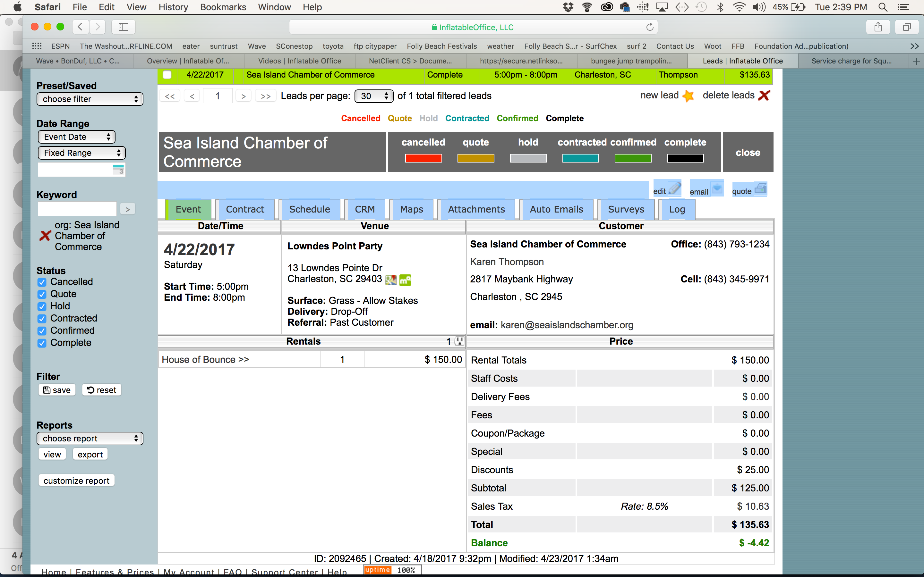This screenshot has width=924, height=577.
Task: Click the edit pencil icon
Action: pos(675,188)
